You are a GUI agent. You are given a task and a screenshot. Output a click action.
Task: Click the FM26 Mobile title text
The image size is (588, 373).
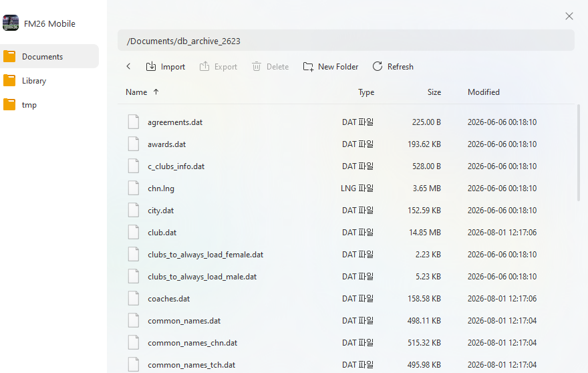click(49, 23)
